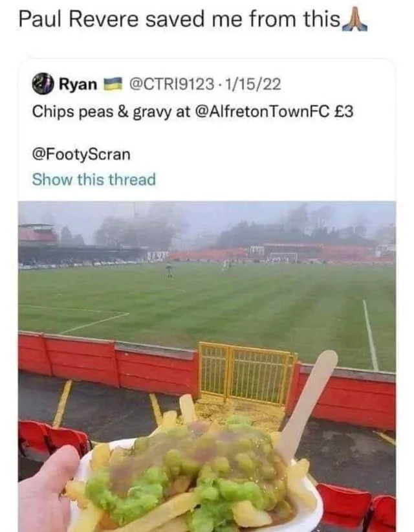Open the @AlfretonTownFC mention
Image resolution: width=414 pixels, height=532 pixels.
tap(262, 111)
